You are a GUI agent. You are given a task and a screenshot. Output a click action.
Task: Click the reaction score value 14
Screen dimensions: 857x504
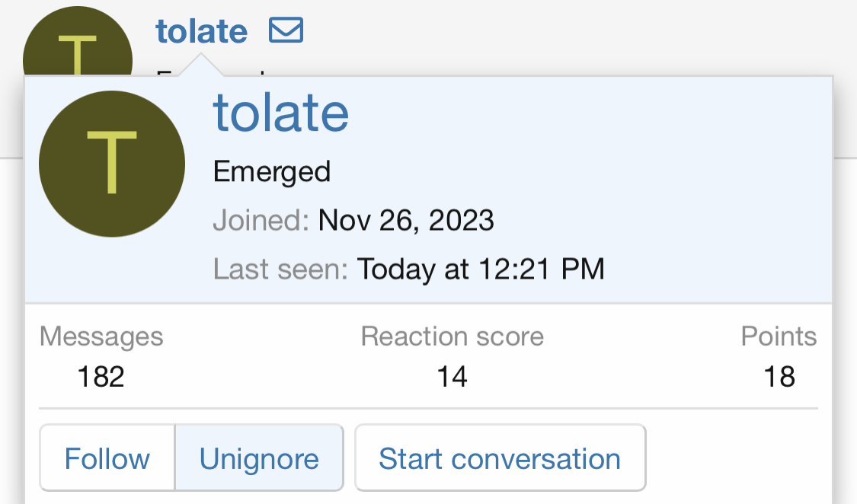click(x=452, y=376)
